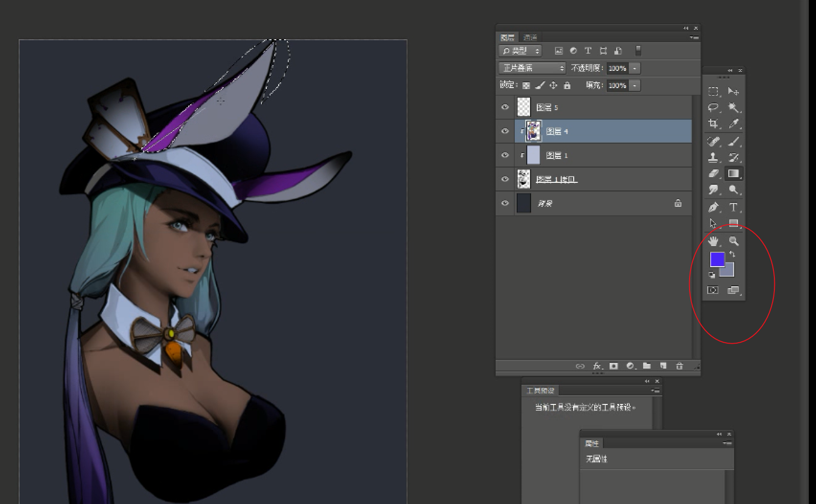Select the Crop tool
Viewport: 816px width, 504px height.
coord(714,123)
